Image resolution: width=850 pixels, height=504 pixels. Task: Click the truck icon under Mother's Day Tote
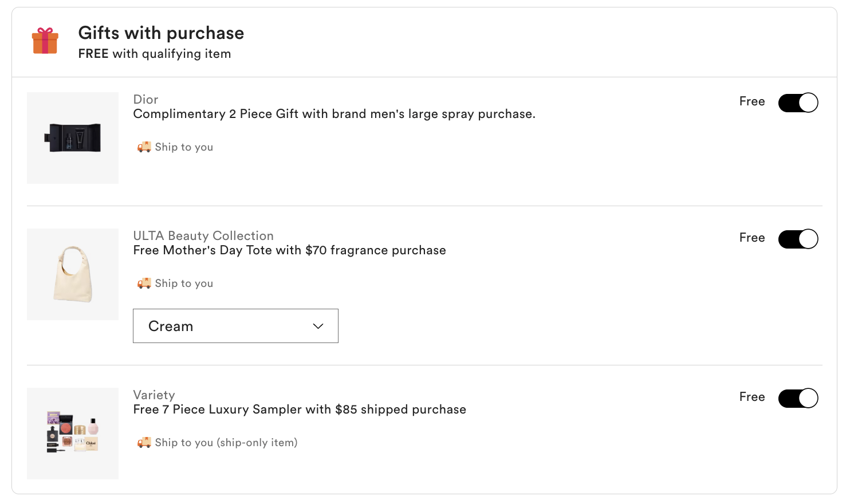coord(144,283)
